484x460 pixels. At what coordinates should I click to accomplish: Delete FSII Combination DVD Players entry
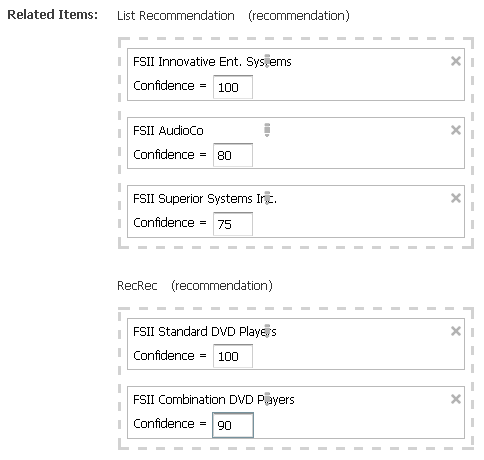click(455, 399)
